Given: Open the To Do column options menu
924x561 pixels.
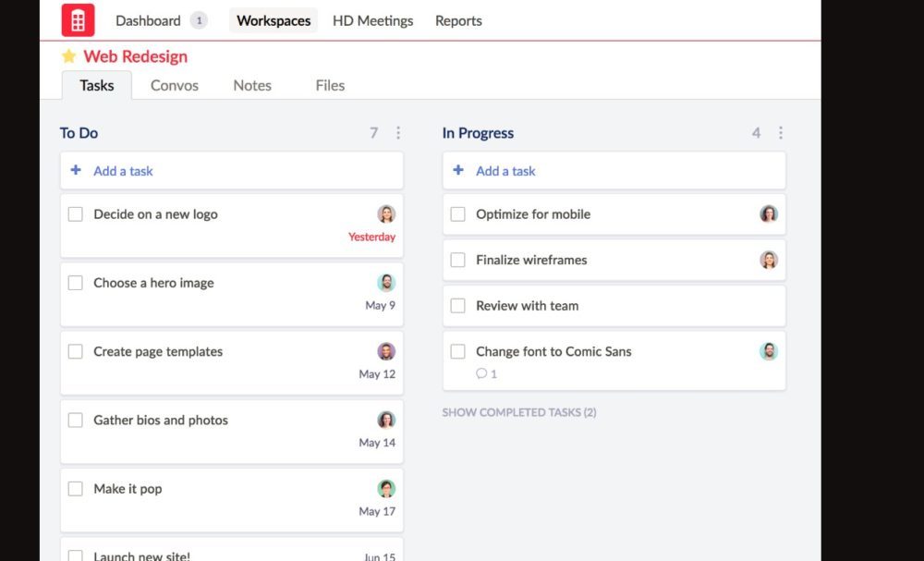Looking at the screenshot, I should [398, 133].
